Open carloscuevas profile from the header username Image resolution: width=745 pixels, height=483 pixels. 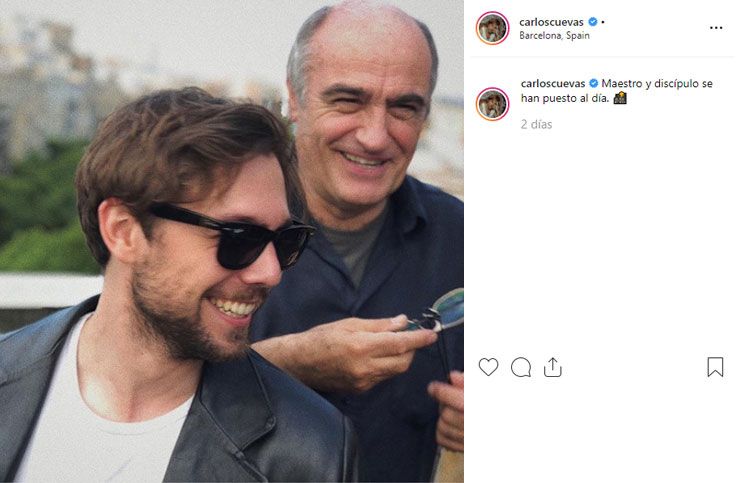tap(551, 21)
